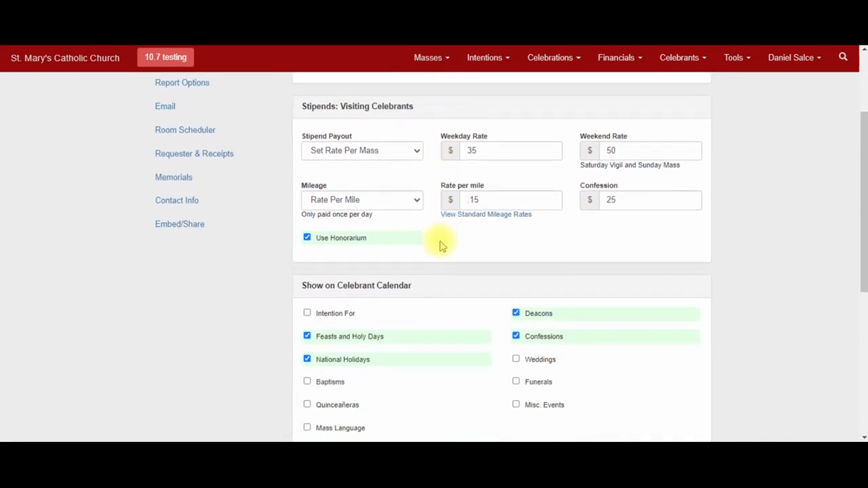The height and width of the screenshot is (488, 868).
Task: Click the 10.7 testing badge button
Action: tap(165, 57)
